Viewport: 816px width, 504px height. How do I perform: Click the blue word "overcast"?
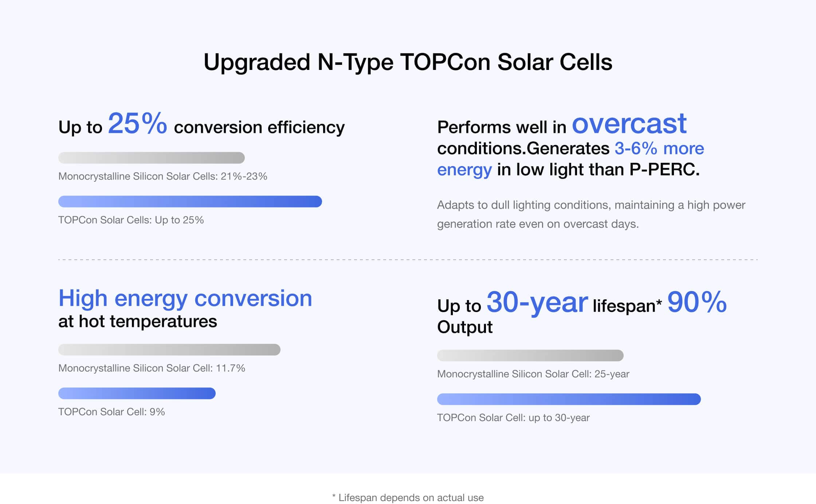pos(629,123)
